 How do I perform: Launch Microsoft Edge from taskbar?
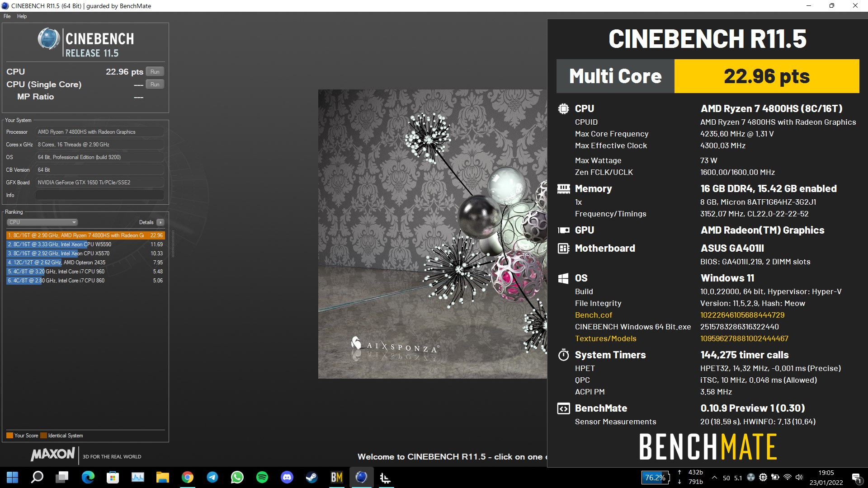pos(88,477)
